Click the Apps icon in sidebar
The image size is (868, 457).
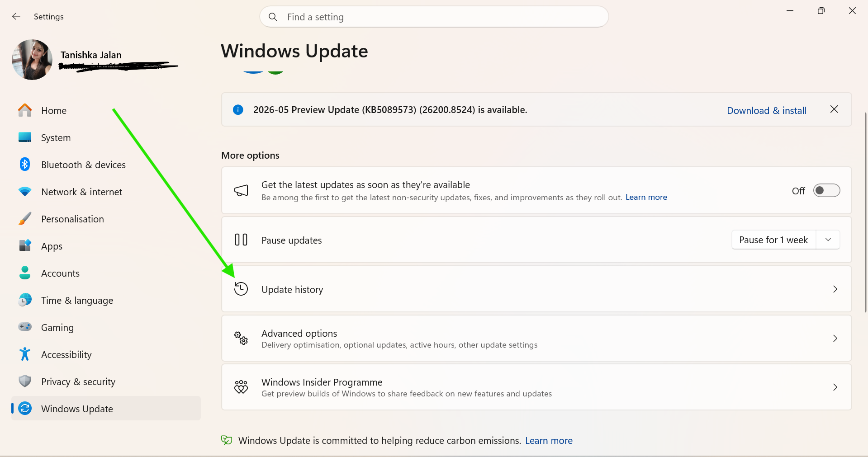tap(25, 245)
